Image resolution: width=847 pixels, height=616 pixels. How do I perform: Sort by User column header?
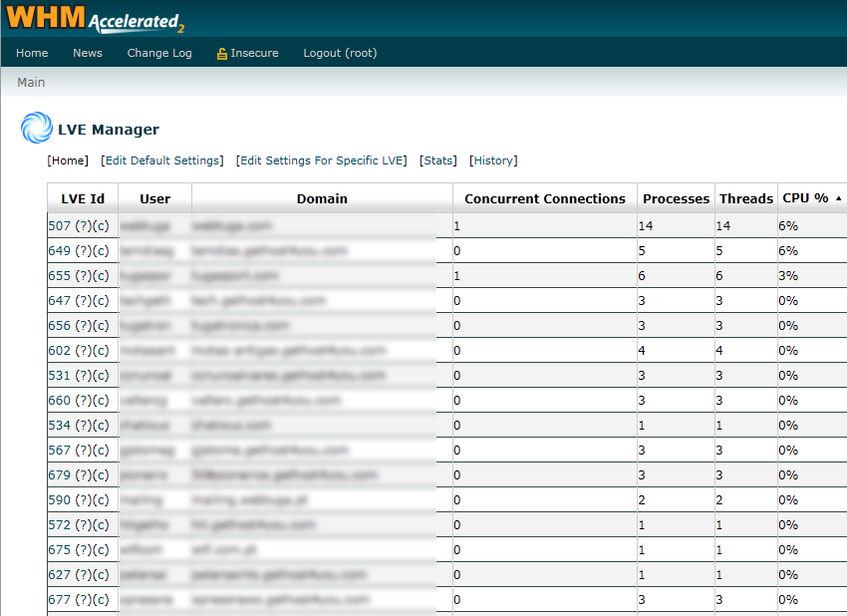(x=155, y=198)
